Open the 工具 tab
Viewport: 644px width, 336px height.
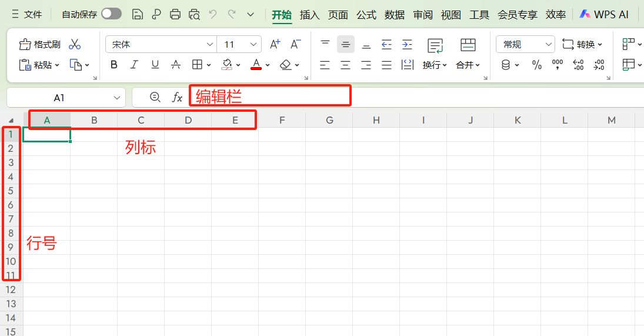pyautogui.click(x=479, y=15)
